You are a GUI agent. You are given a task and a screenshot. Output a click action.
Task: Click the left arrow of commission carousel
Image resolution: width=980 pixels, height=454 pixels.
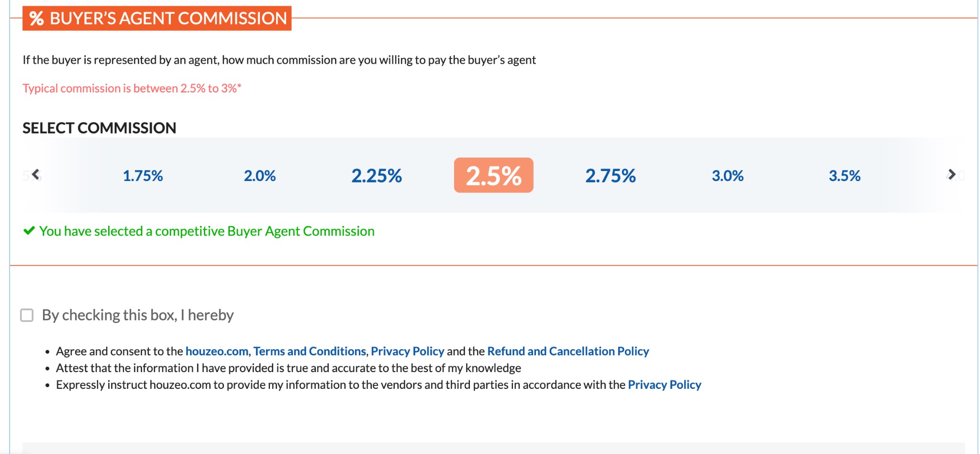(x=35, y=175)
